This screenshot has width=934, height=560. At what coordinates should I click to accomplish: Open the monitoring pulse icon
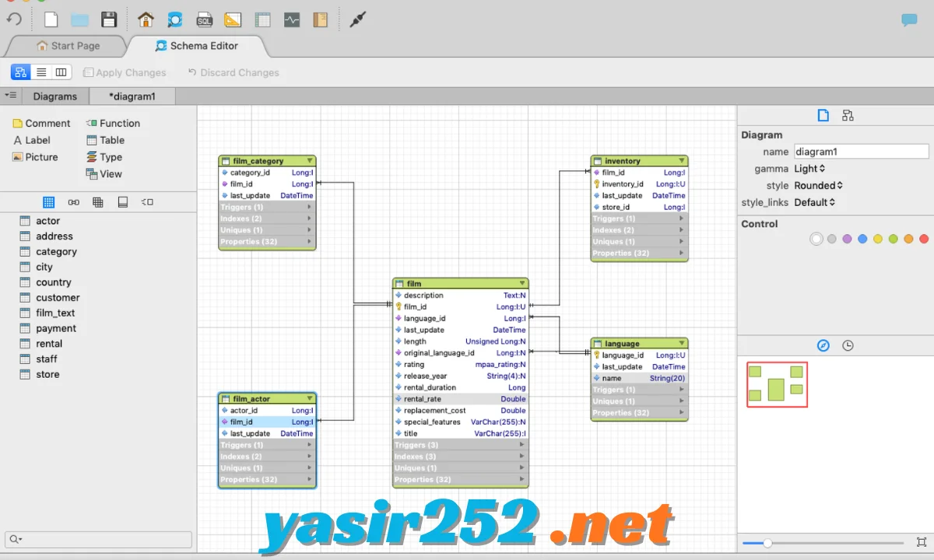point(292,20)
